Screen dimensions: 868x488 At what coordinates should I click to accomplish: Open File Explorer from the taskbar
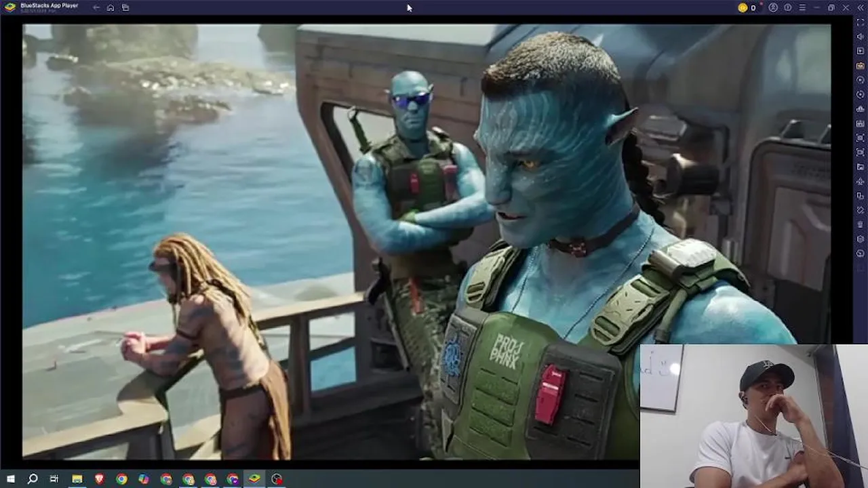pyautogui.click(x=77, y=479)
